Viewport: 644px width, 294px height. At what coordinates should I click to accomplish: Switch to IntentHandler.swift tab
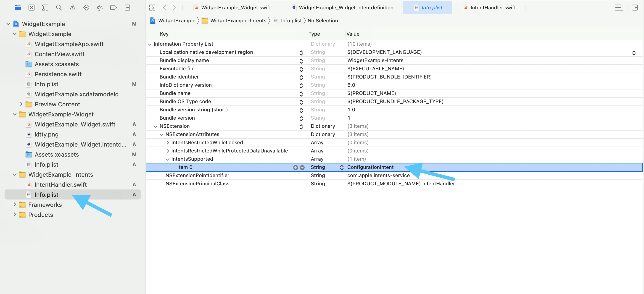[x=489, y=8]
